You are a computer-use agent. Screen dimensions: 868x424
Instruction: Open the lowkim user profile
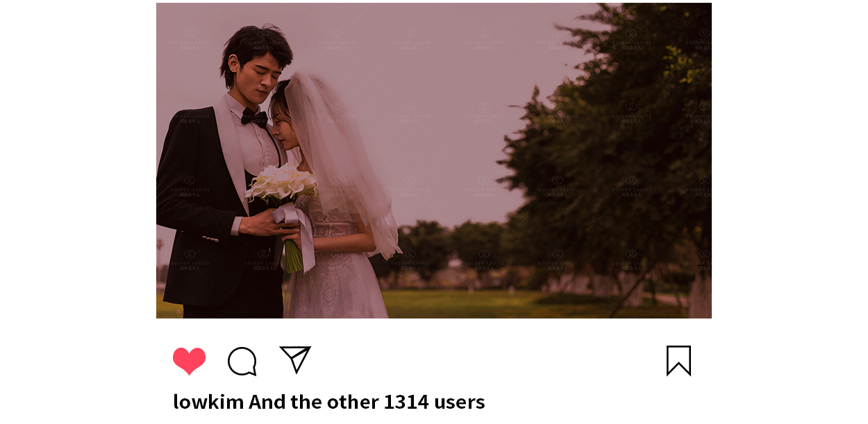(208, 402)
